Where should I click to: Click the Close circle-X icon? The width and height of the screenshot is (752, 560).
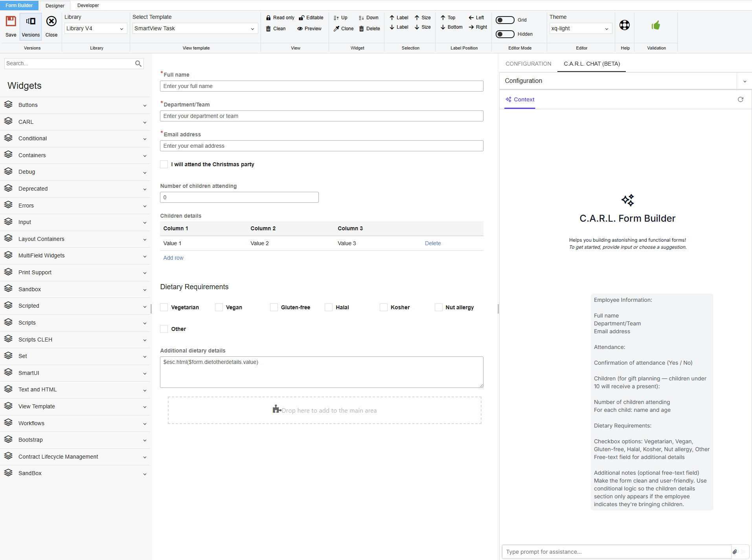(x=51, y=22)
